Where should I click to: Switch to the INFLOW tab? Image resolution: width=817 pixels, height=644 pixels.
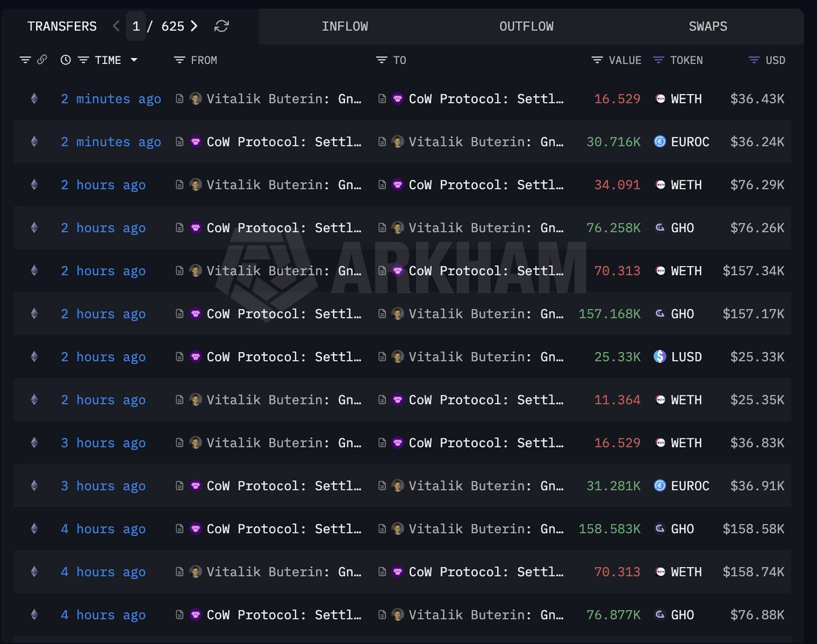345,27
